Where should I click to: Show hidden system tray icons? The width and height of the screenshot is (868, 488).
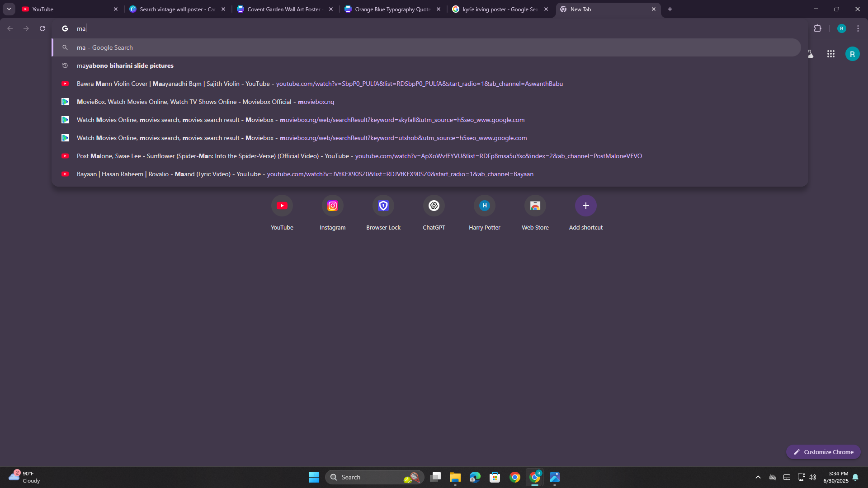click(758, 477)
